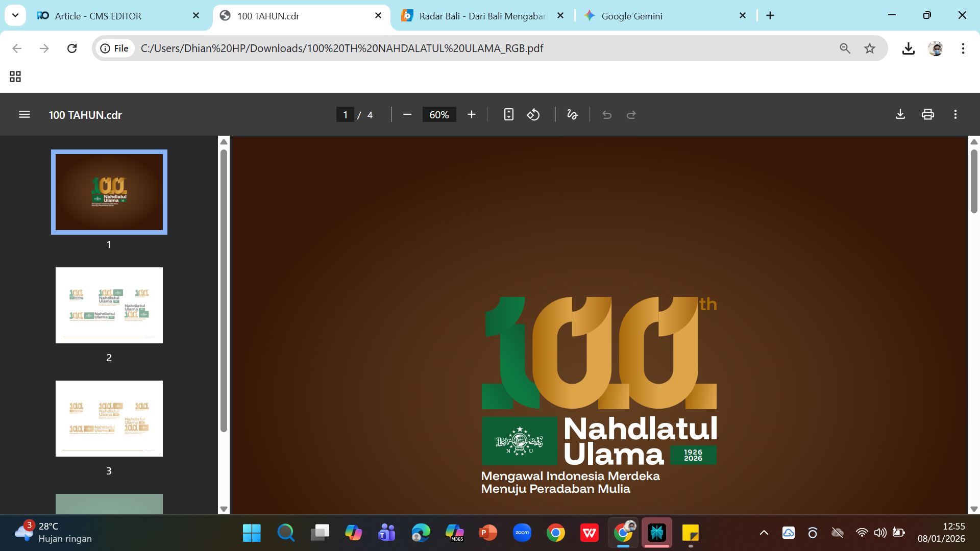Screen dimensions: 980x551
Task: Reload the current page
Action: point(72,48)
